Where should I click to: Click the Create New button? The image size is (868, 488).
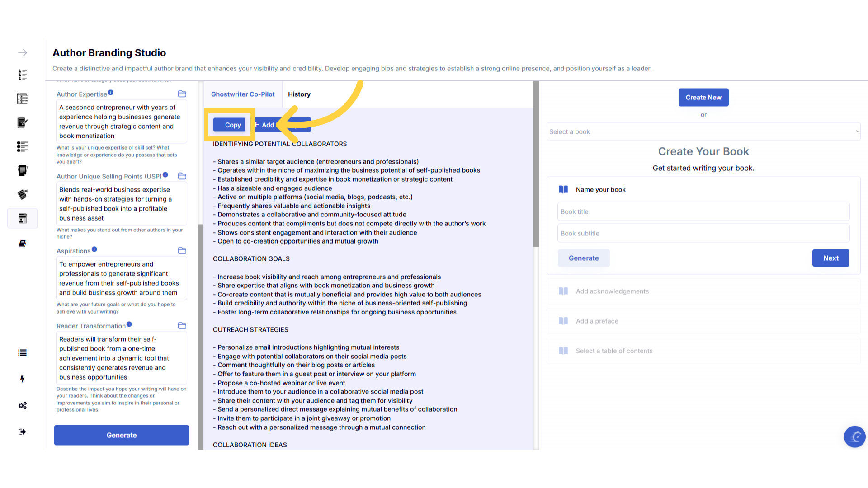(703, 98)
